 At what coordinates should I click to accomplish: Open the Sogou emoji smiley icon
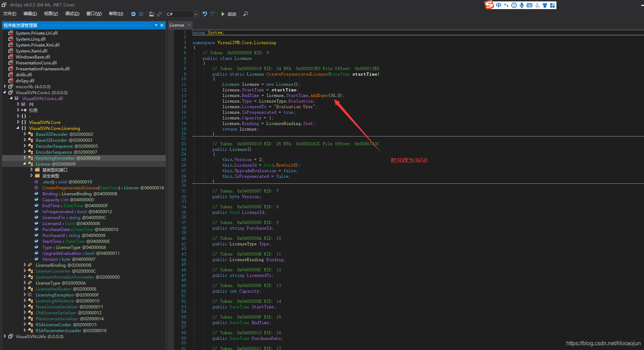(514, 5)
